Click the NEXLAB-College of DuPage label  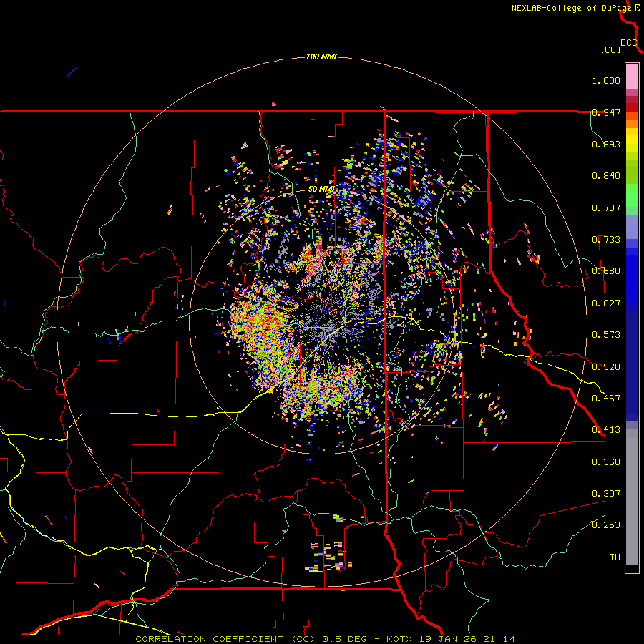pos(571,8)
